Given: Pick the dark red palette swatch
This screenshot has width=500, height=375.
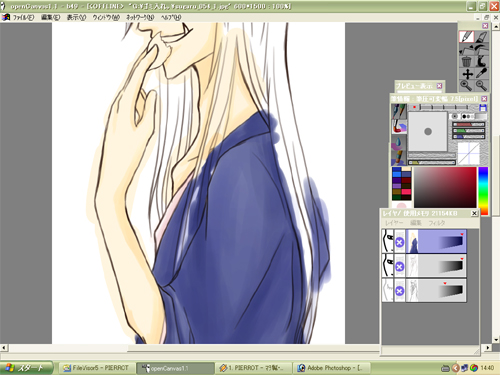Looking at the screenshot, I should click(406, 180).
